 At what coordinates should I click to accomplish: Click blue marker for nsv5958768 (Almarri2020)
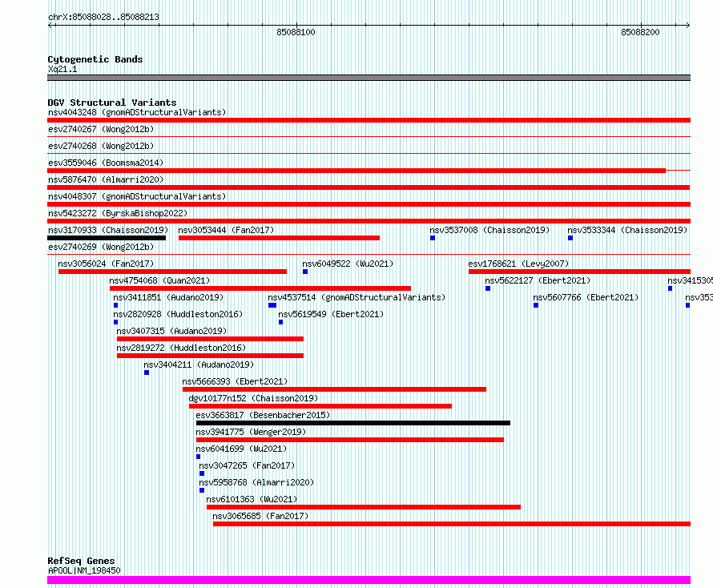(202, 490)
